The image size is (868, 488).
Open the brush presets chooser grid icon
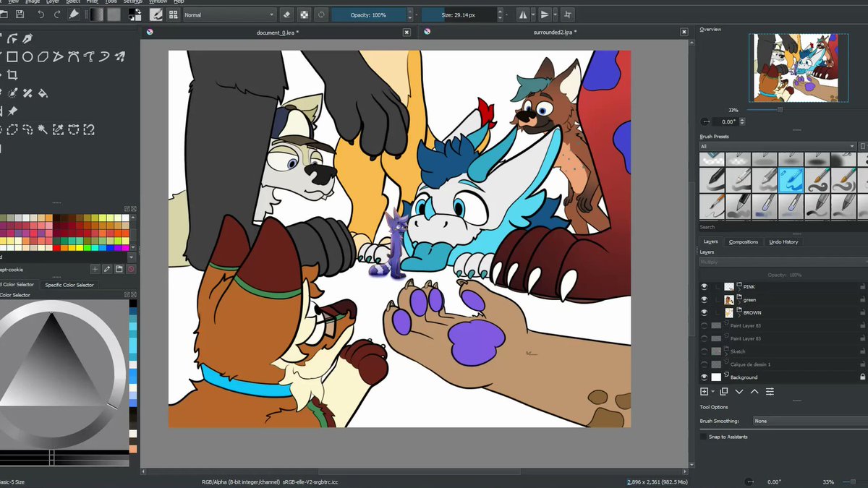coord(174,14)
